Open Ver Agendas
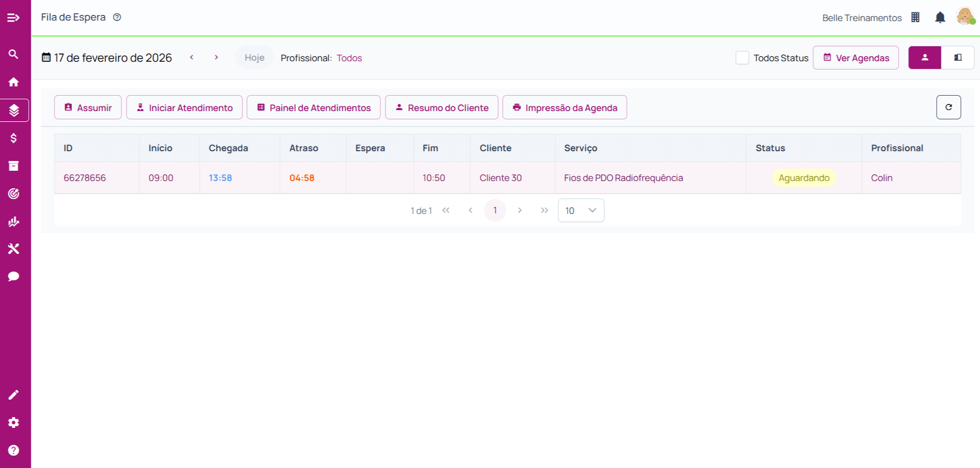The height and width of the screenshot is (468, 980). [x=855, y=58]
